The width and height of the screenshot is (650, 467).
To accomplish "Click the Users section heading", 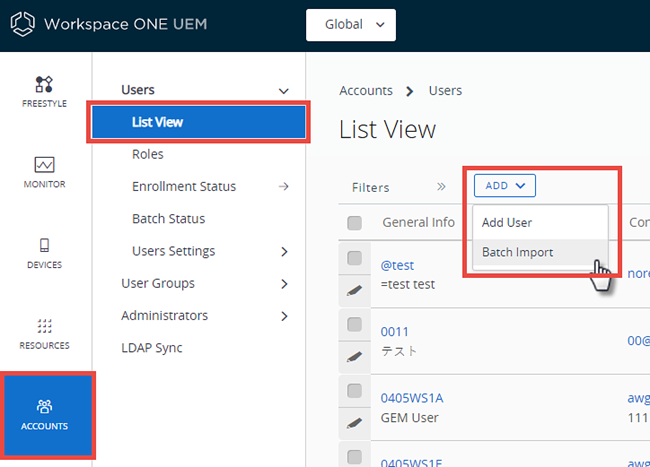I will tap(138, 90).
